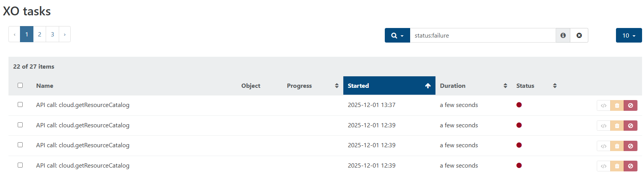The width and height of the screenshot is (644, 176).
Task: Click the filter syntax info icon
Action: [563, 35]
